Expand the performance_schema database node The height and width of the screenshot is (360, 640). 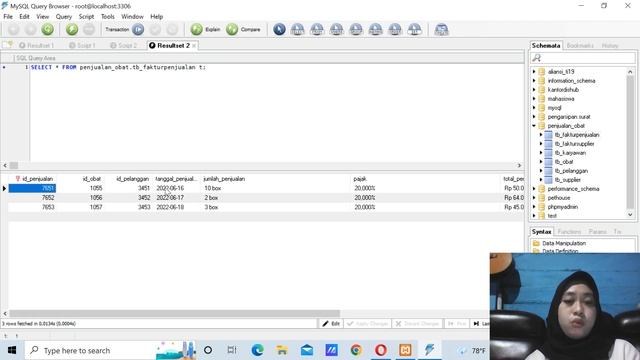click(x=534, y=189)
